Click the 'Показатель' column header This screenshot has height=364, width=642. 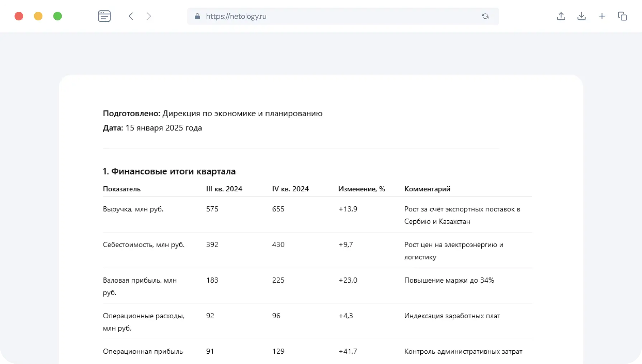[122, 189]
